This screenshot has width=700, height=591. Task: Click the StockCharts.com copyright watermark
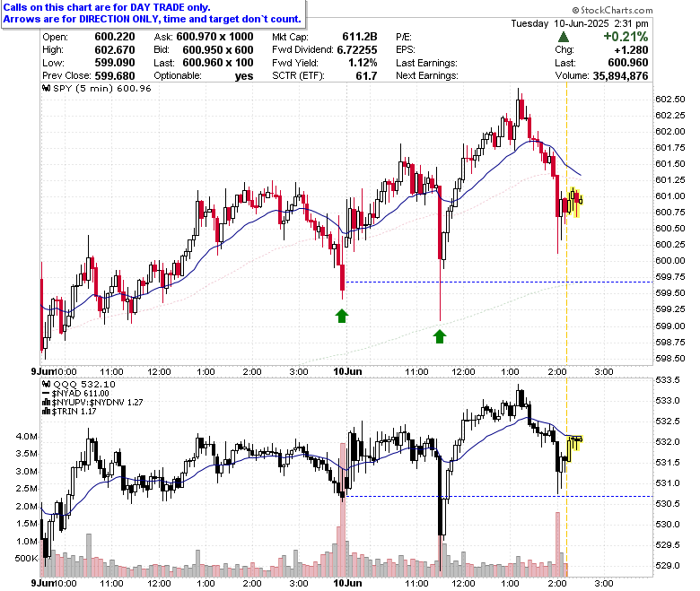point(612,10)
